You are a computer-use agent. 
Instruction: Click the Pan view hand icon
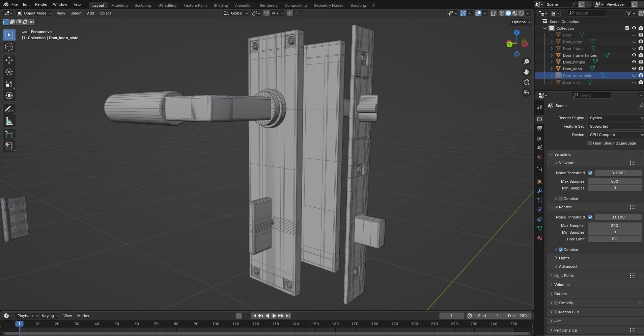(x=526, y=72)
